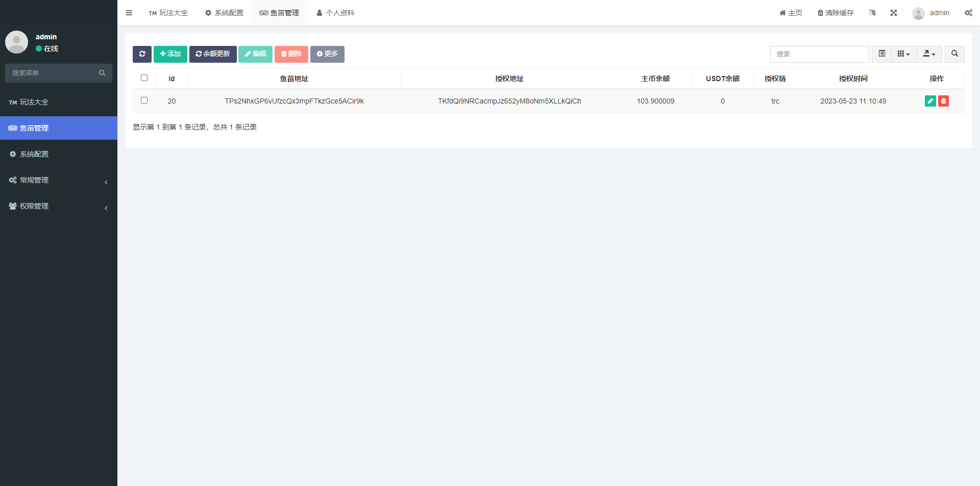980x486 pixels.
Task: Click the refresh icon button in the toolbar
Action: (142, 54)
